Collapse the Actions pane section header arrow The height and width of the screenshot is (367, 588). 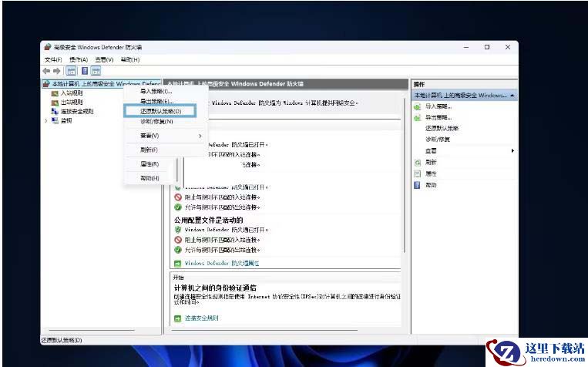pos(512,96)
